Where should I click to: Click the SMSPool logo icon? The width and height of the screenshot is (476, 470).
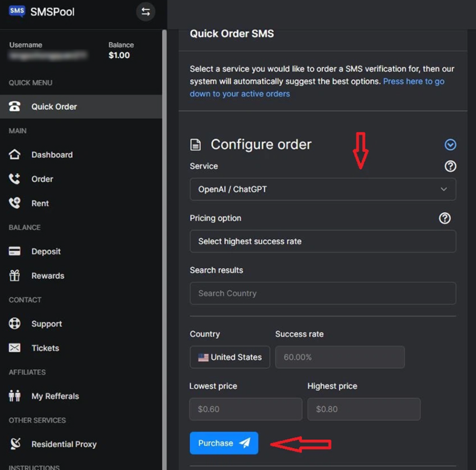click(17, 12)
